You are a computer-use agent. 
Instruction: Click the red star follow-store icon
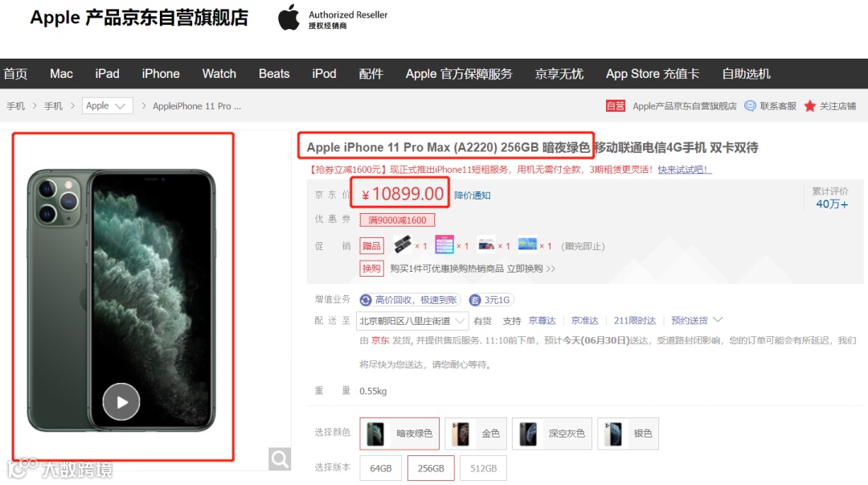[x=810, y=106]
